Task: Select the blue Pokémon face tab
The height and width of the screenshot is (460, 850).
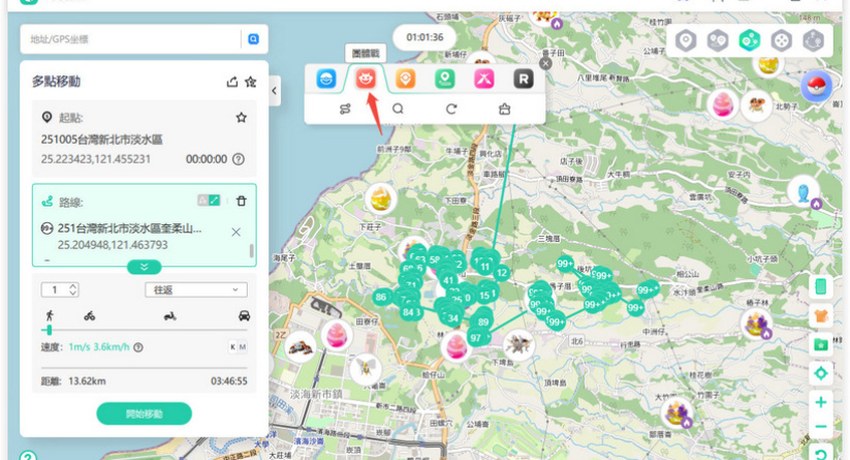Action: [x=326, y=79]
